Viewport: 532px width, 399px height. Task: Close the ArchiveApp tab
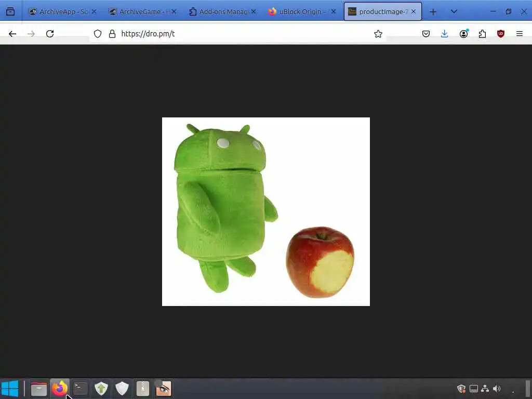click(x=94, y=11)
